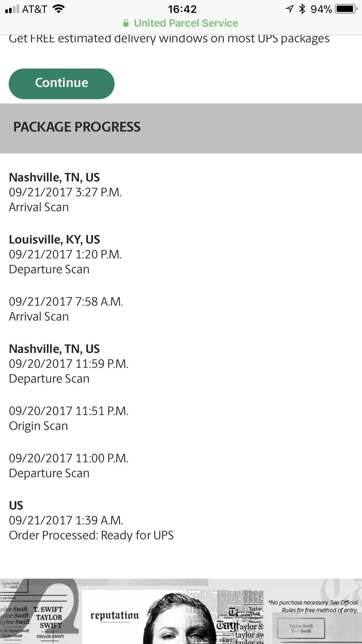362x644 pixels.
Task: Tap the battery icon in status bar
Action: coord(346,9)
